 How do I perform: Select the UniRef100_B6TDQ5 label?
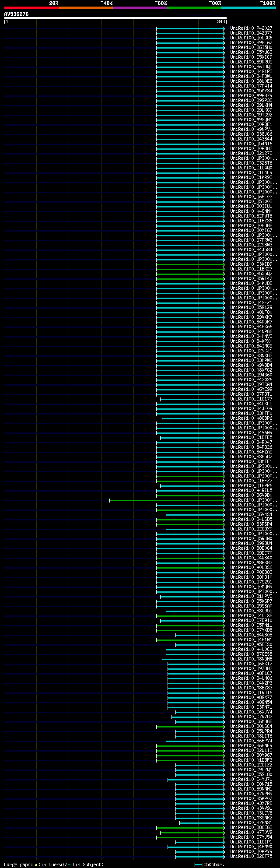tap(251, 67)
